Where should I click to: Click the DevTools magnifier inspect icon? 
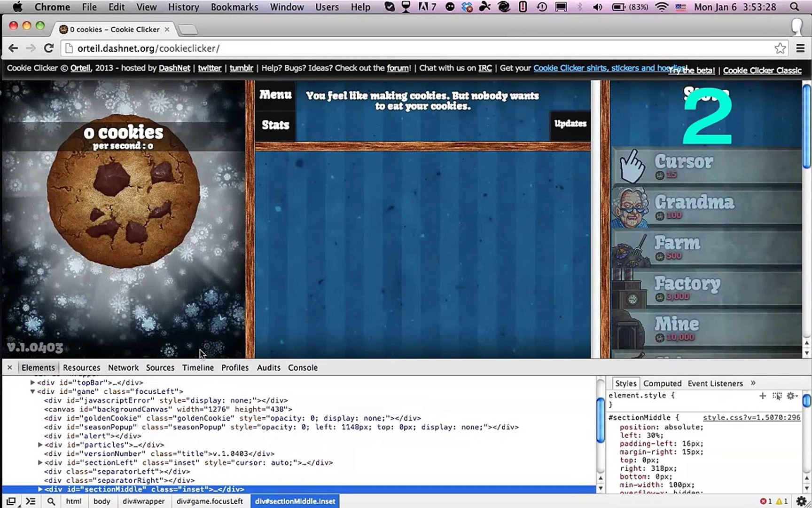pos(51,501)
